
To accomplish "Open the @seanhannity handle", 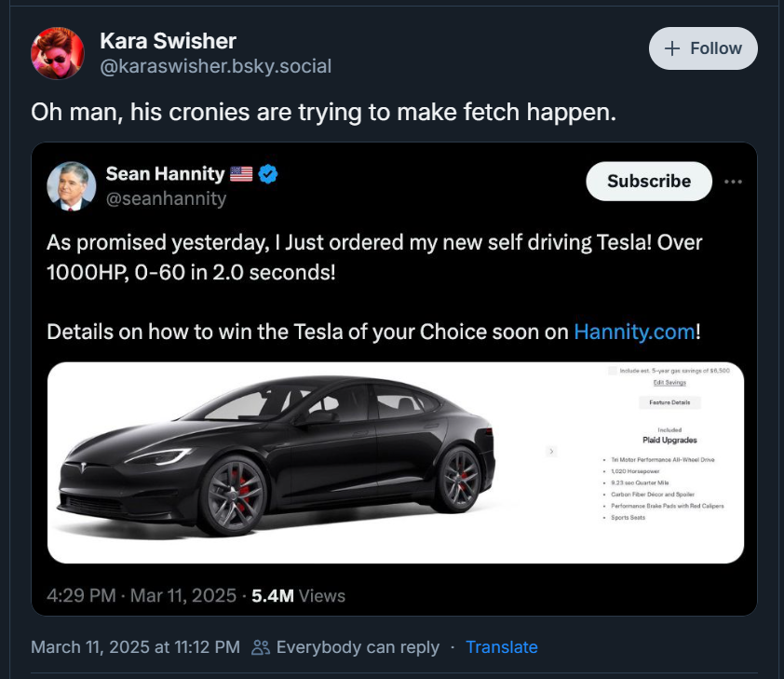I will click(x=166, y=198).
